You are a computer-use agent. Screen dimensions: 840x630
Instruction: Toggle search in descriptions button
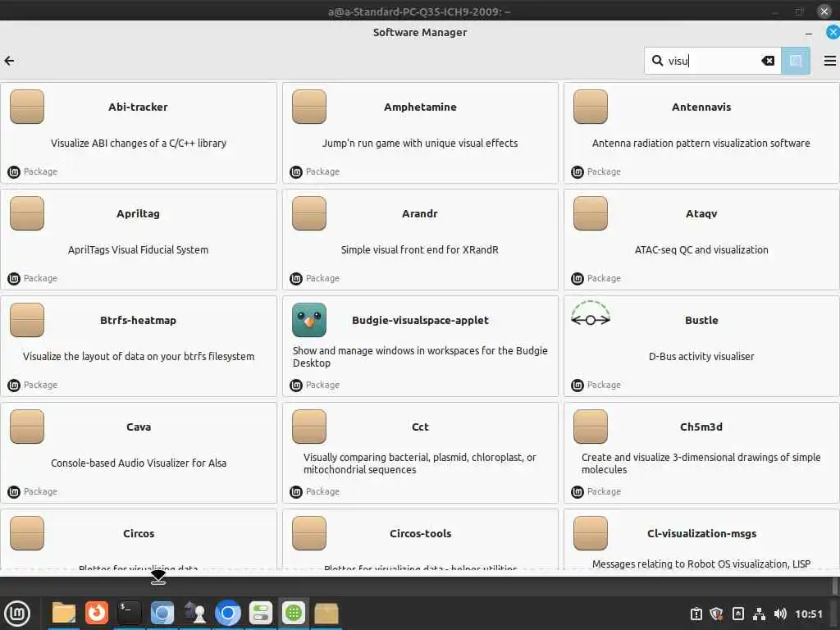tap(796, 61)
